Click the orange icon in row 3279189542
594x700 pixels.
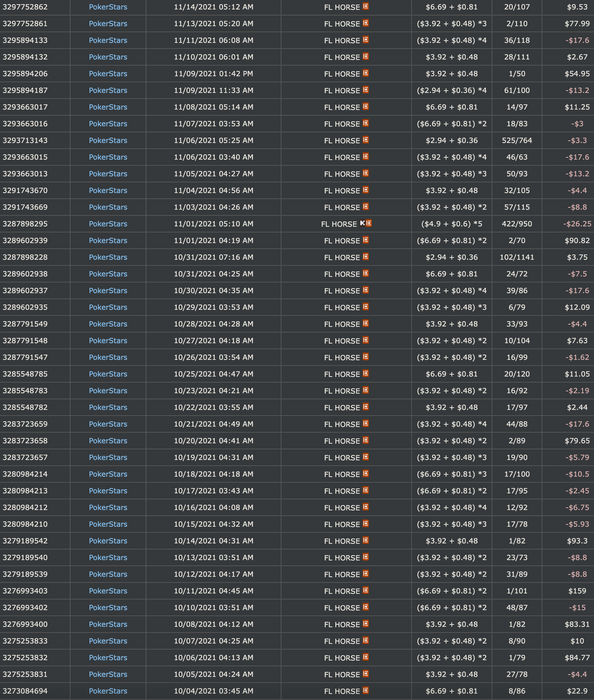tap(366, 540)
